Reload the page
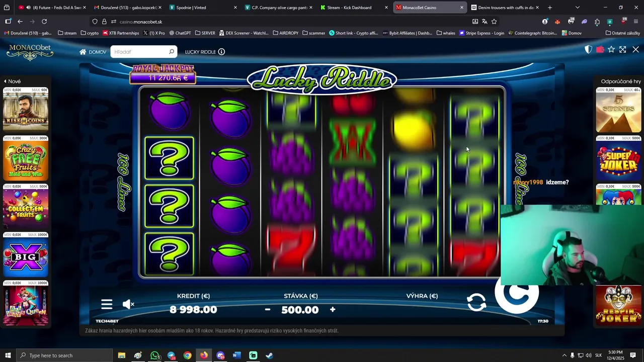The height and width of the screenshot is (362, 644). 44,22
